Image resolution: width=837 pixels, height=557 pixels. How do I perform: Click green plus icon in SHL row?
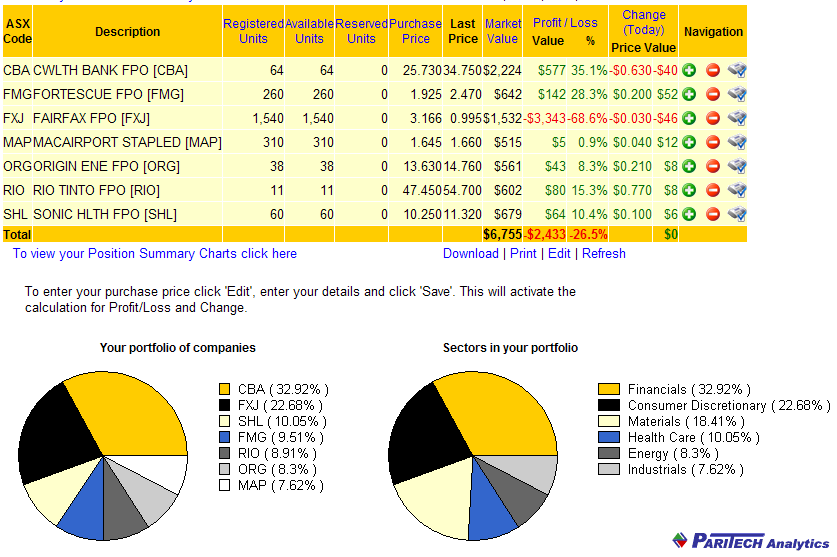point(689,214)
